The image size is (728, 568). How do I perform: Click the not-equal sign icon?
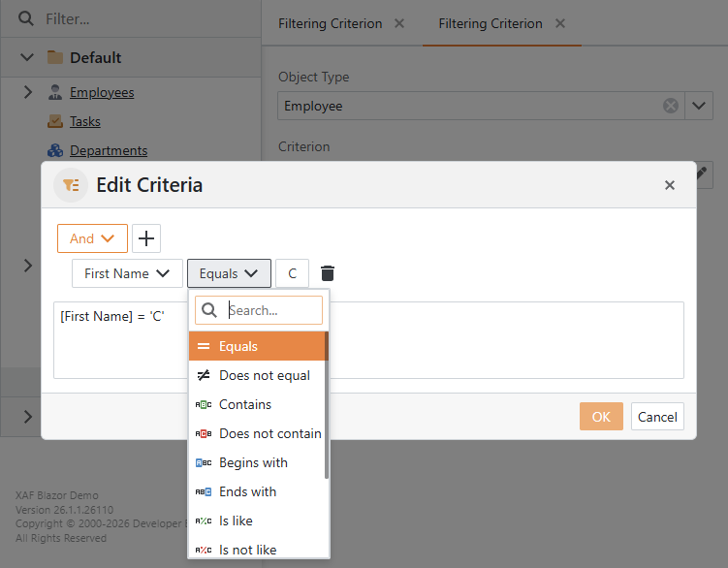tap(204, 375)
